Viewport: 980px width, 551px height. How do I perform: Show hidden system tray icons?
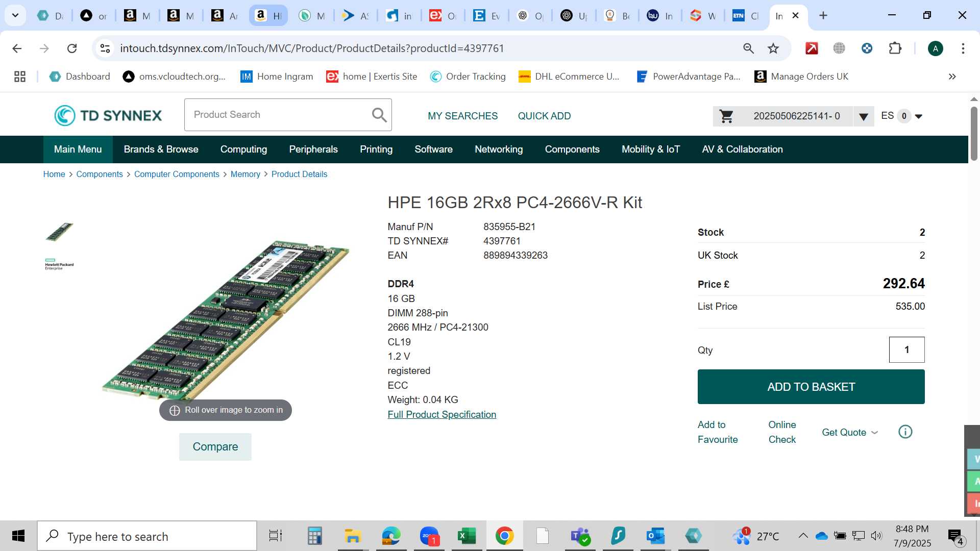pyautogui.click(x=803, y=536)
